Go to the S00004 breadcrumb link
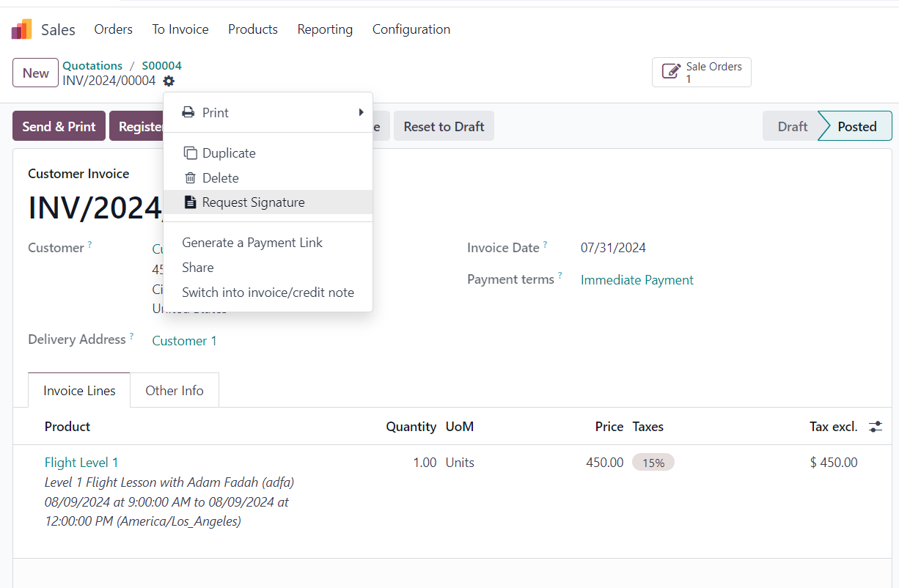 point(161,65)
